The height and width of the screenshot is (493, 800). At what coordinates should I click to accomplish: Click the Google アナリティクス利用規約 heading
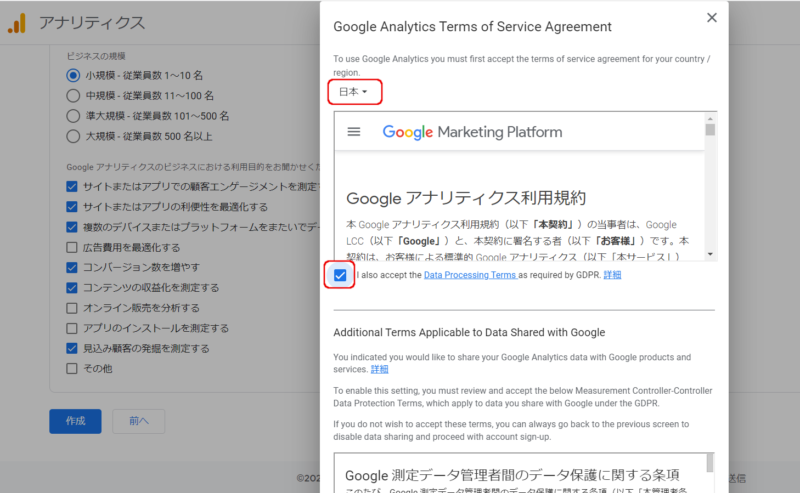[466, 198]
